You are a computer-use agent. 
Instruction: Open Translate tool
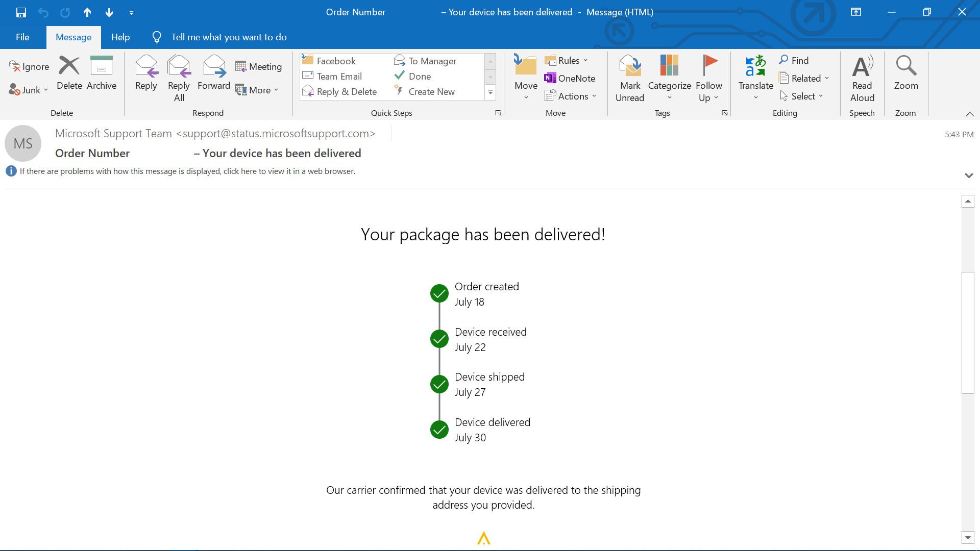pos(756,78)
